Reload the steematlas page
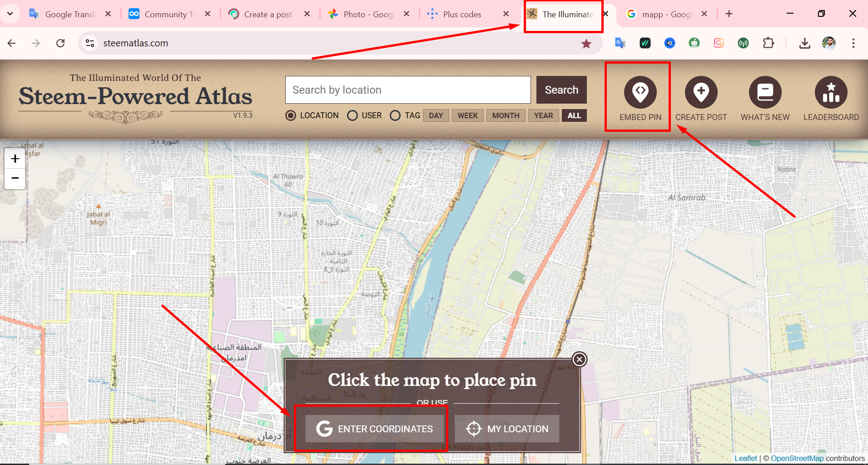The width and height of the screenshot is (868, 465). click(60, 43)
